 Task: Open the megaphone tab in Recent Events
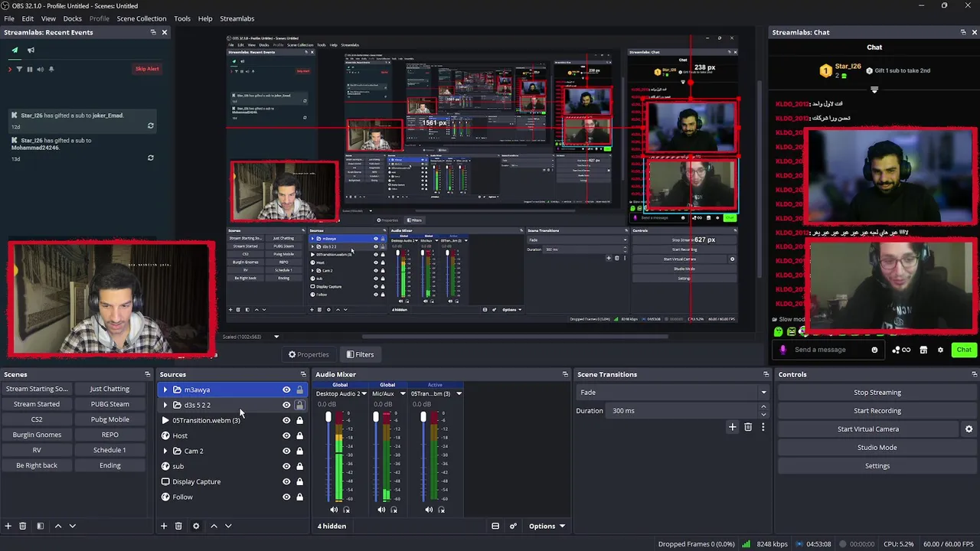click(x=31, y=51)
